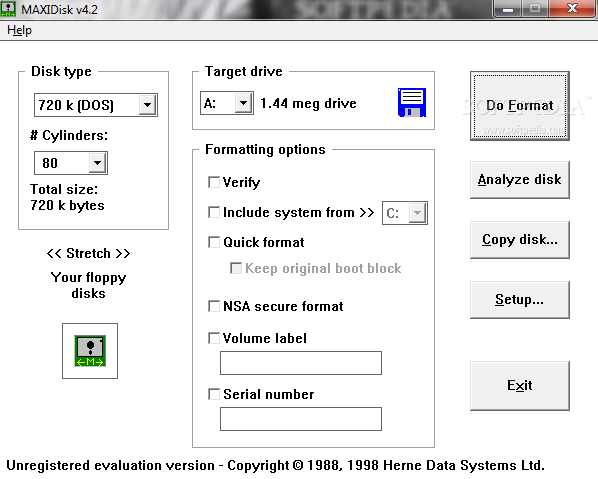This screenshot has height=479, width=598.
Task: Click the Analyze disk button
Action: pos(520,180)
